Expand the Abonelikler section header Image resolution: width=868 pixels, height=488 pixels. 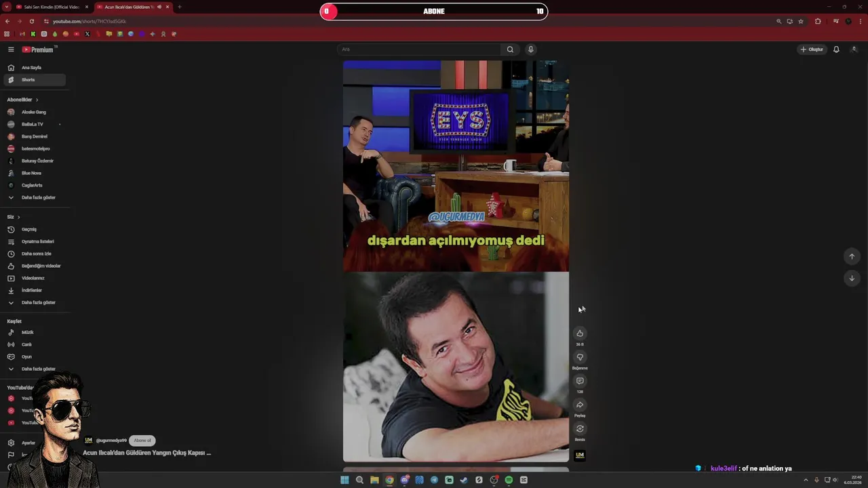click(22, 100)
